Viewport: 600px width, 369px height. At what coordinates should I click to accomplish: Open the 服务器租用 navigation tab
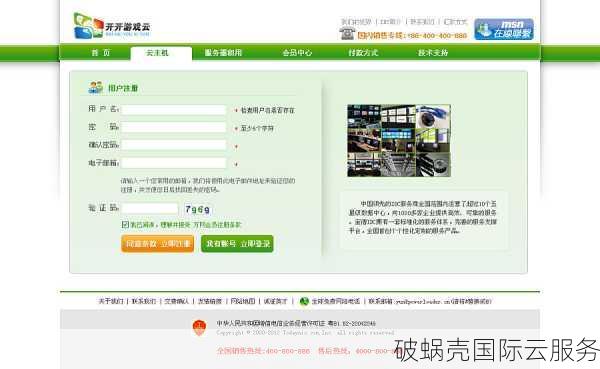pos(223,53)
